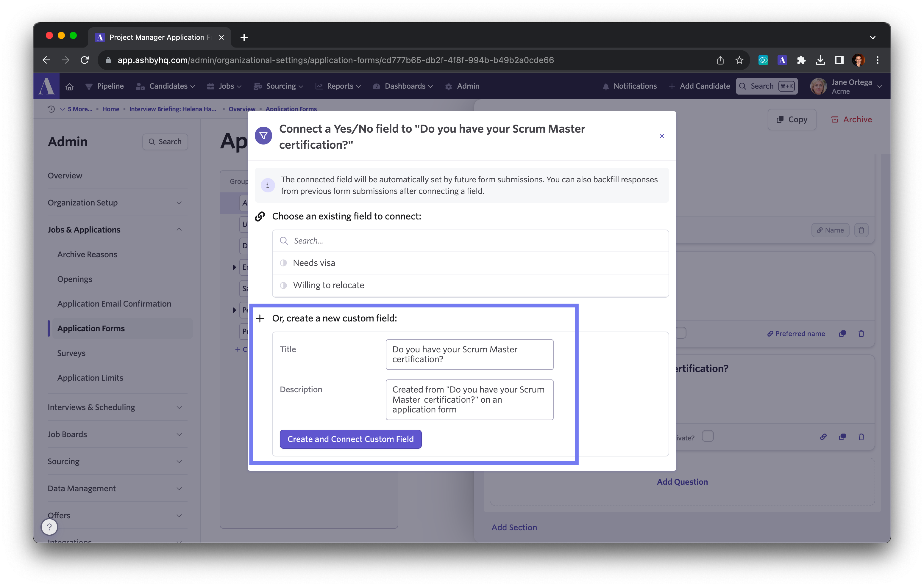Select the Needs visa field option

[x=314, y=263]
